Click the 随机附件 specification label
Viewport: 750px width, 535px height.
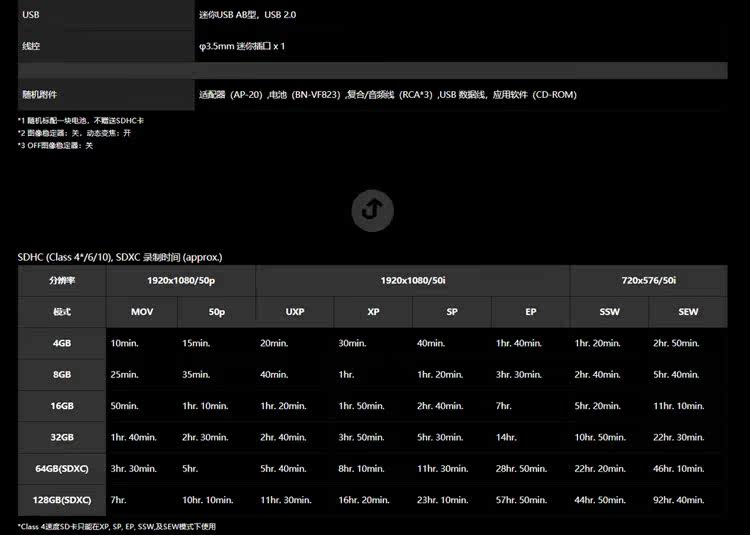(x=39, y=95)
